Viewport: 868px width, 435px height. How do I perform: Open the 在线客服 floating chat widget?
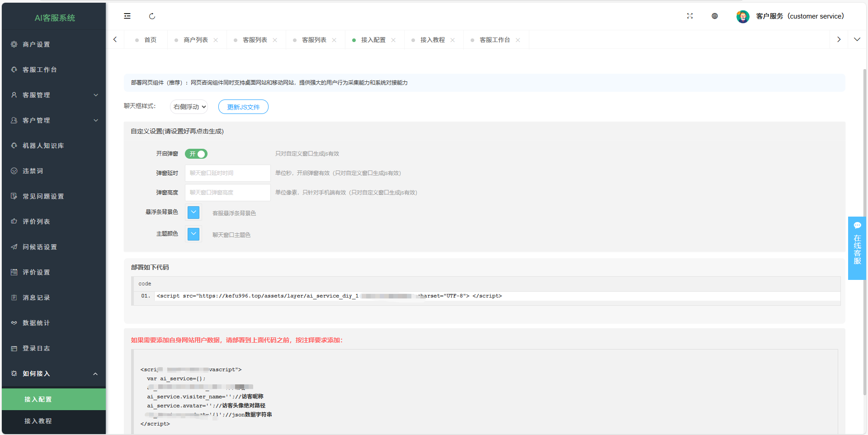(x=857, y=248)
